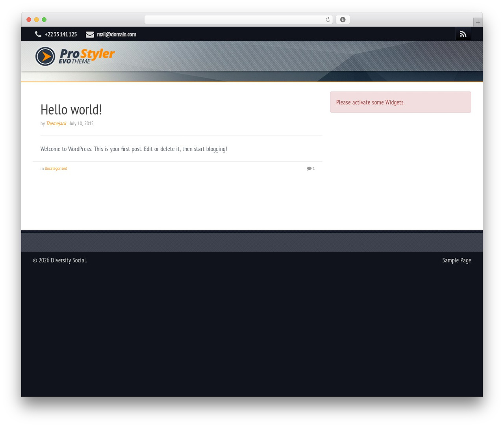This screenshot has width=504, height=427.
Task: Visit author Themejack's page
Action: 56,124
